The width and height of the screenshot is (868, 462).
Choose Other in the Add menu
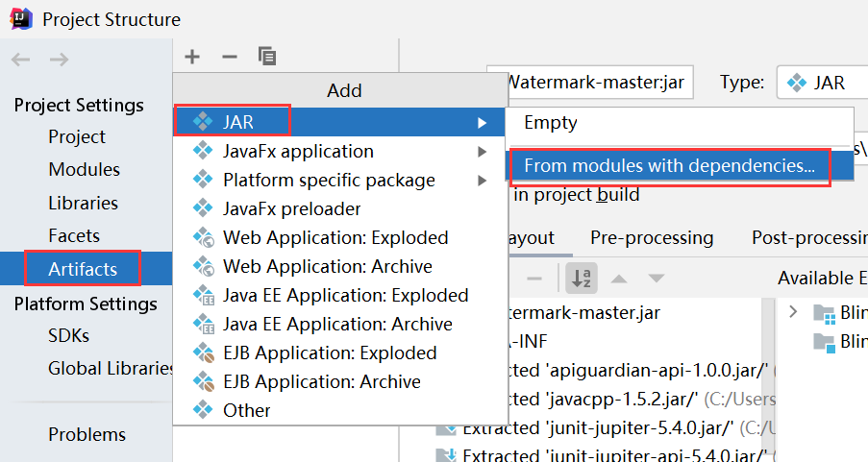coord(340,410)
